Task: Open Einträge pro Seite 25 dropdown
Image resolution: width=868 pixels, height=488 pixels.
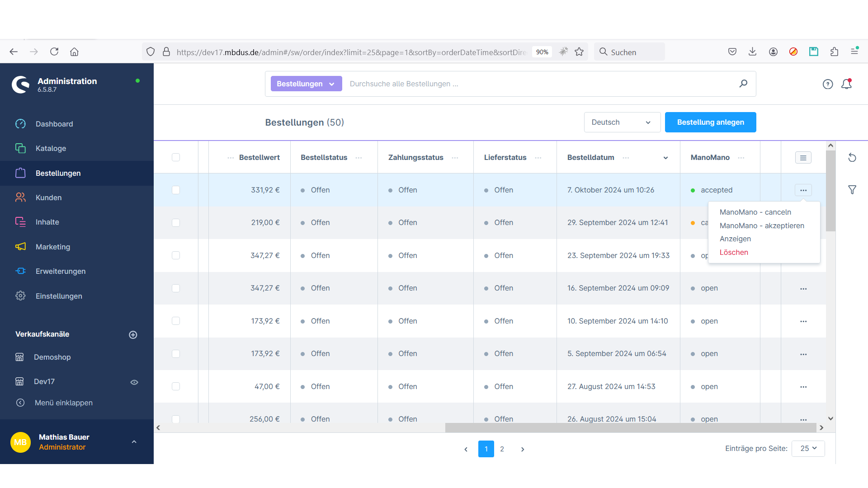Action: point(808,448)
